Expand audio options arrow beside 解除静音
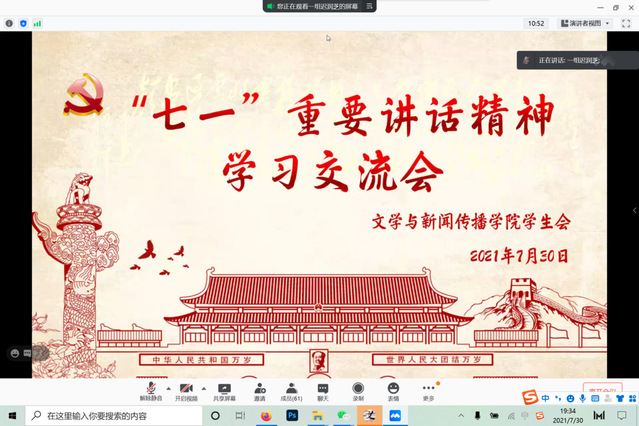Image resolution: width=639 pixels, height=426 pixels. (x=168, y=387)
